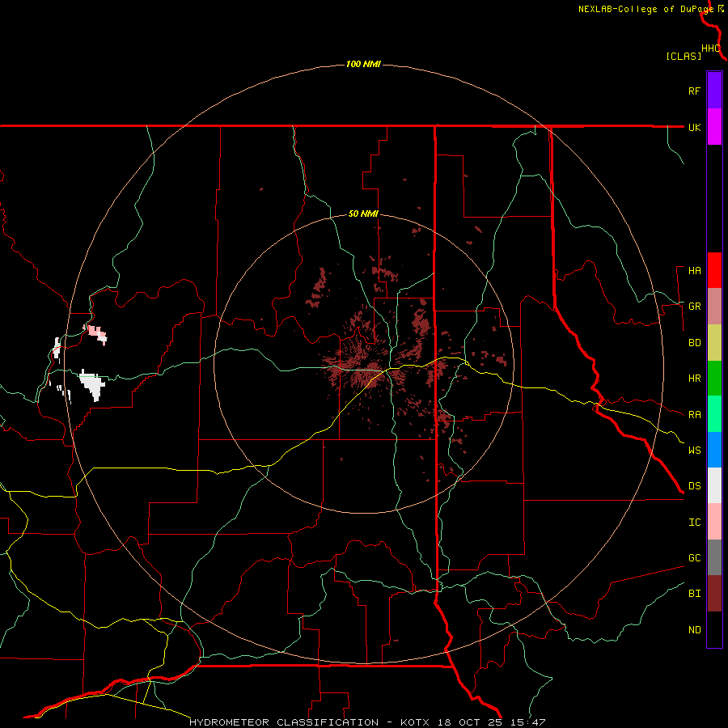Click the RF legend label
The width and height of the screenshot is (728, 728).
(x=694, y=91)
